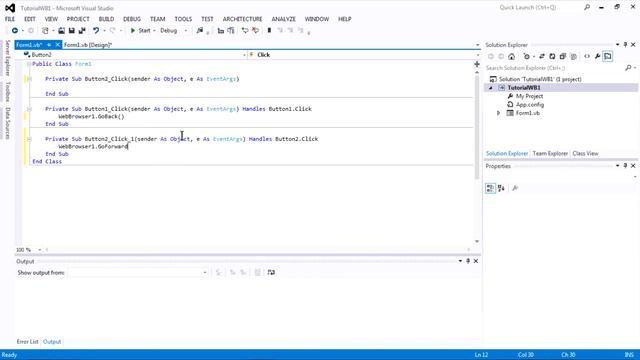The height and width of the screenshot is (360, 640).
Task: Switch to the Error List tab
Action: (x=27, y=342)
